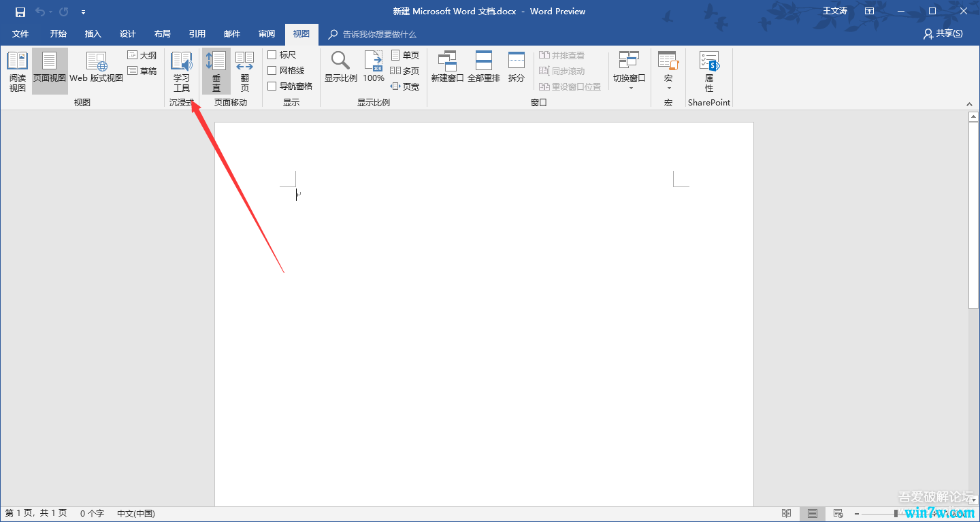Click the account name 王文涛
This screenshot has height=522, width=980.
click(x=835, y=11)
